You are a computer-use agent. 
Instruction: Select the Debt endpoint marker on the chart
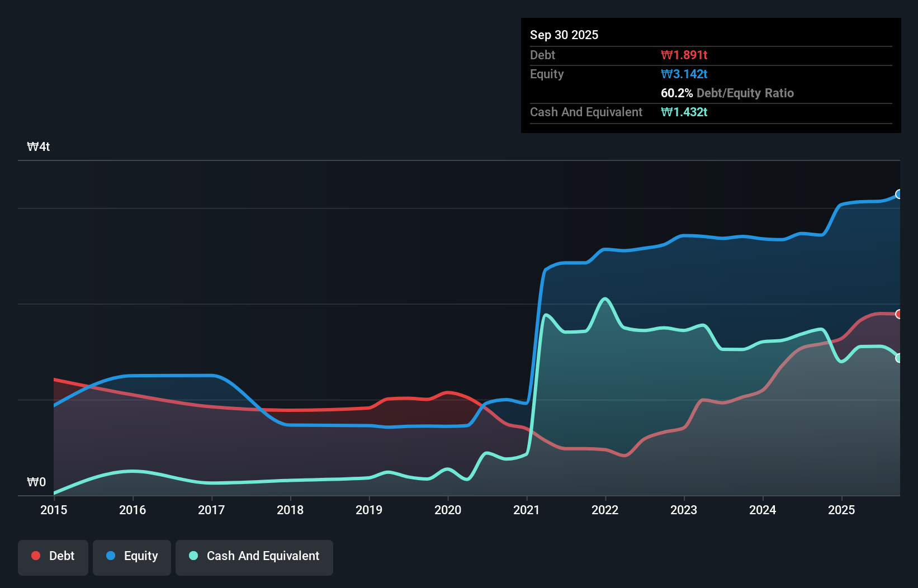[898, 314]
